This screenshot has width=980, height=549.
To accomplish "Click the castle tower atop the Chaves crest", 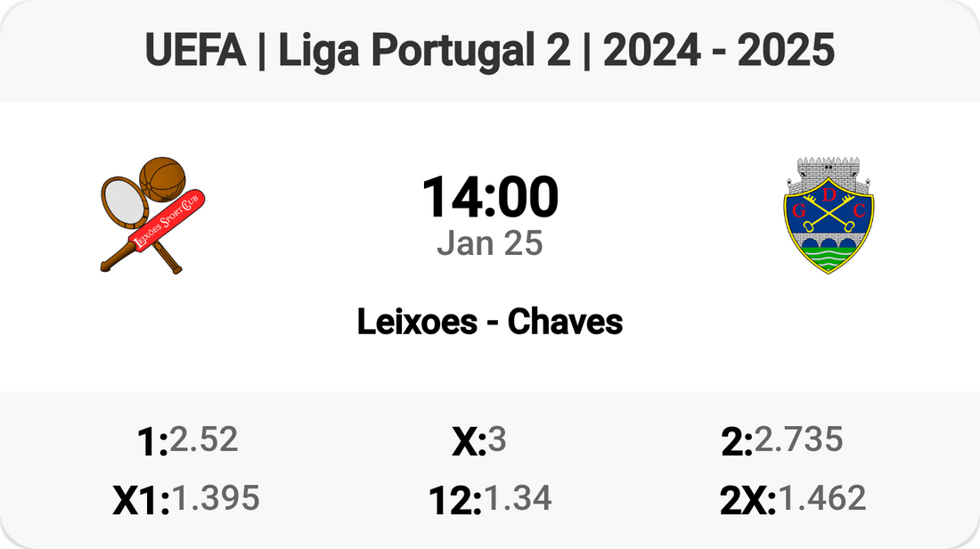I will tap(828, 172).
